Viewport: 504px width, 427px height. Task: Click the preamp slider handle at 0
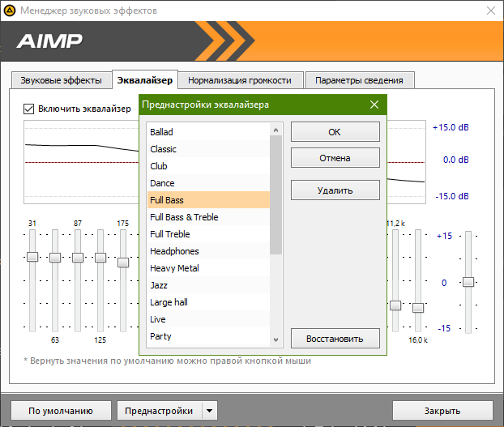point(468,282)
